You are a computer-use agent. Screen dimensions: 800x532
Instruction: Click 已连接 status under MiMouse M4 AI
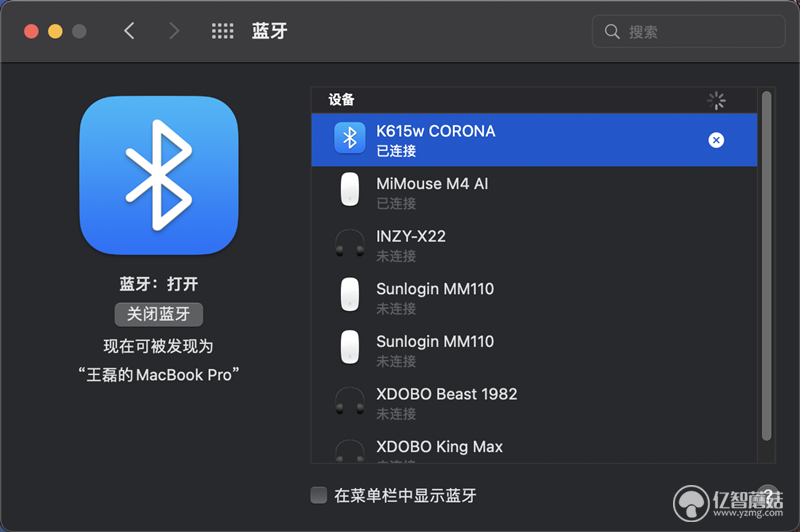coord(396,204)
